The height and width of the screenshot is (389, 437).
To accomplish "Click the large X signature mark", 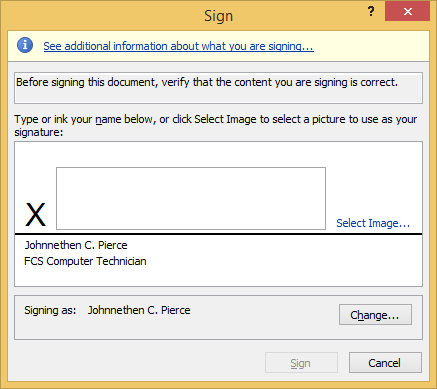I will (x=35, y=215).
